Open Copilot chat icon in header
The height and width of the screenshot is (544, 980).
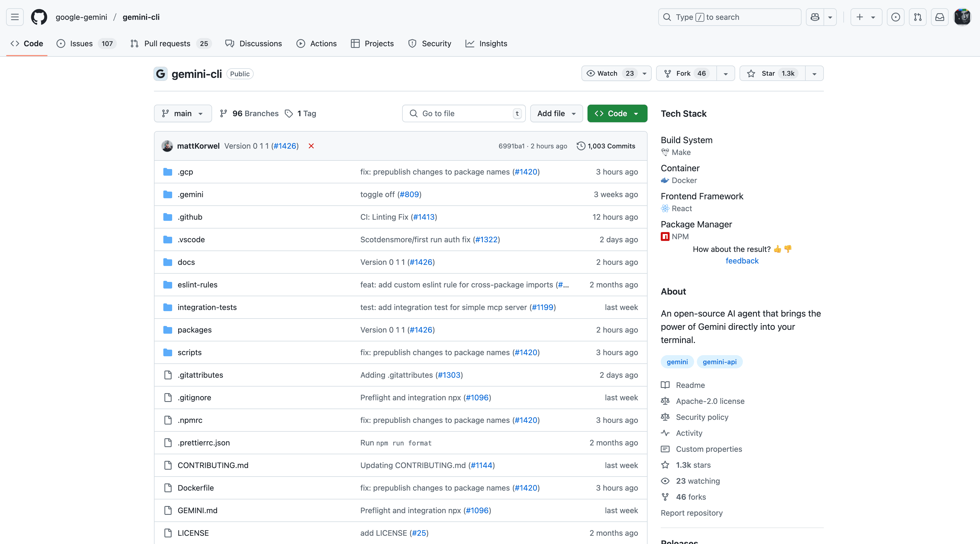(815, 17)
